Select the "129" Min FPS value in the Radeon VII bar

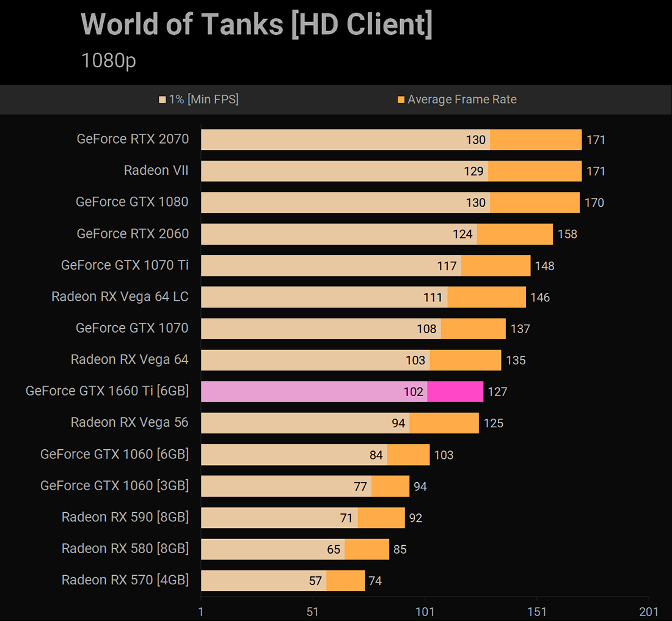pyautogui.click(x=473, y=172)
